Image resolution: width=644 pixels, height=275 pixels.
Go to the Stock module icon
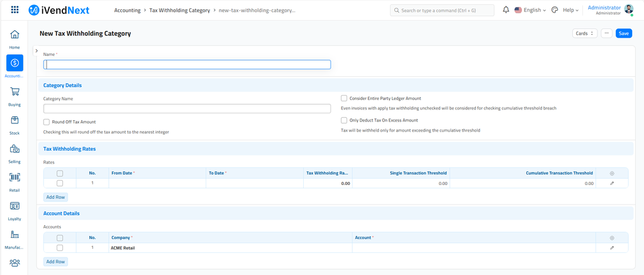pyautogui.click(x=14, y=120)
